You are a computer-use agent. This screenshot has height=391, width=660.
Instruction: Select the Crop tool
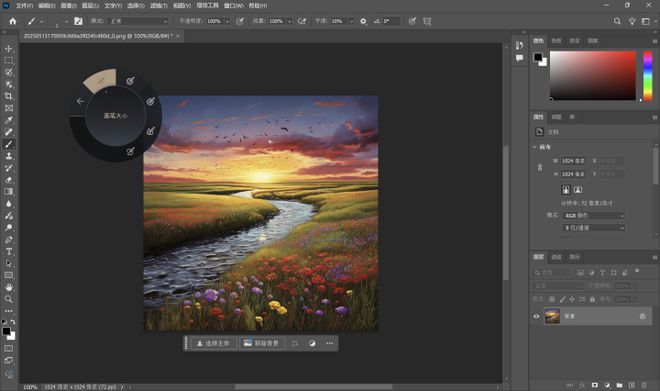pos(8,96)
